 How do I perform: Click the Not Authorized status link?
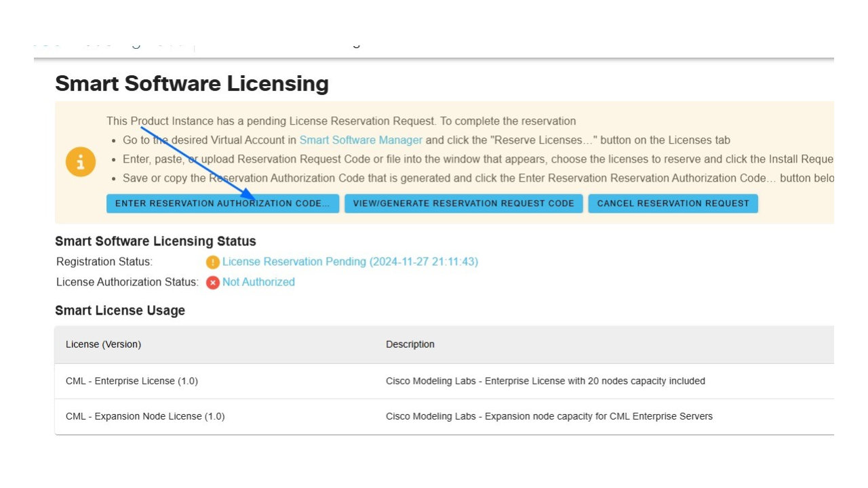pos(258,282)
